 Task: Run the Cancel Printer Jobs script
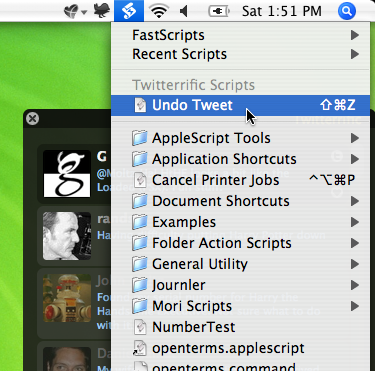[240, 180]
